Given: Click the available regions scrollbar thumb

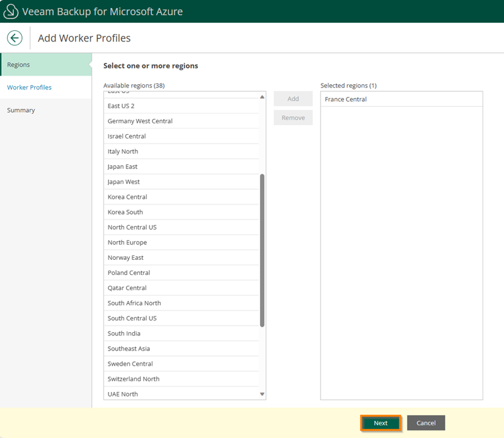Looking at the screenshot, I should (x=262, y=250).
